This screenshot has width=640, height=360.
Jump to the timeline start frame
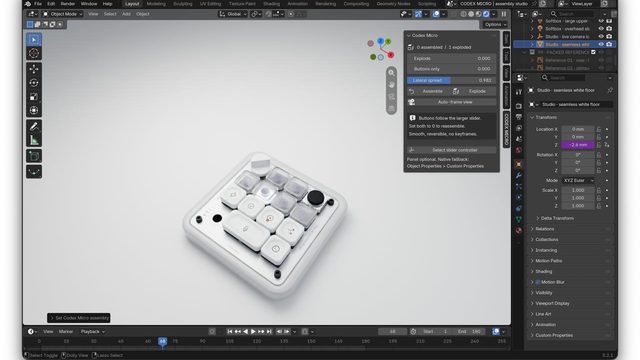(230, 332)
